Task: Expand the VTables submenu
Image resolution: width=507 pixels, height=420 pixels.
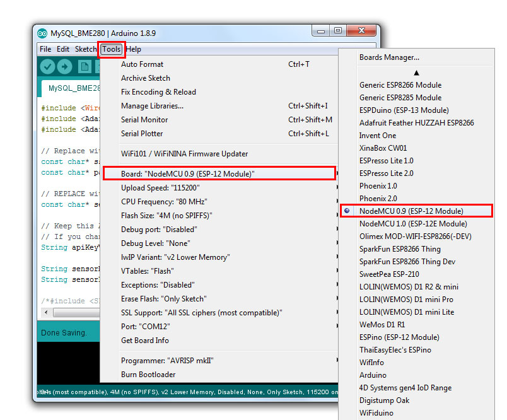Action: click(220, 271)
